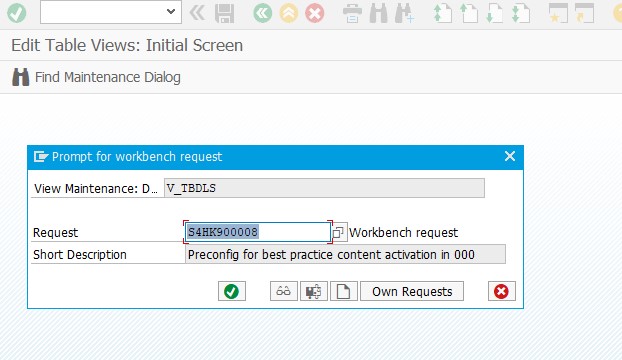This screenshot has width=622, height=360.
Task: Click the 'Workbench request' label text
Action: [403, 232]
